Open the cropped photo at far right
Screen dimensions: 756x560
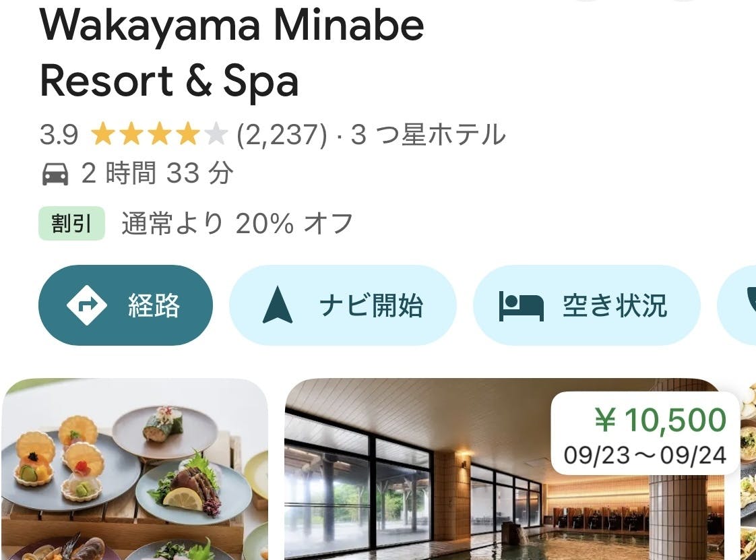click(749, 469)
